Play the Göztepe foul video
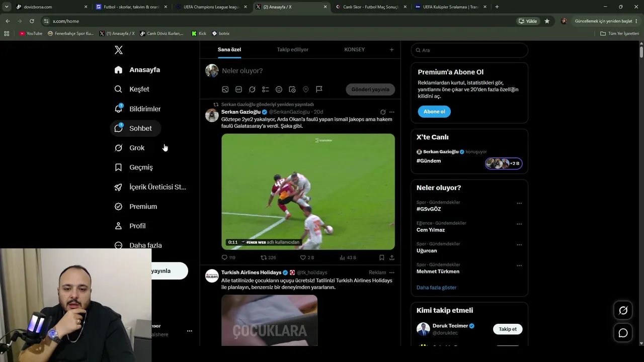The image size is (644, 362). coord(308,192)
